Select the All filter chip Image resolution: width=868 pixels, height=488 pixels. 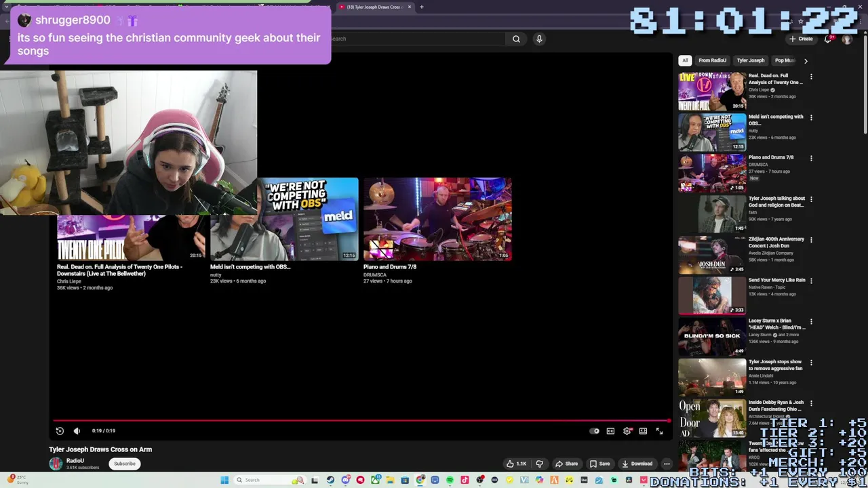685,60
